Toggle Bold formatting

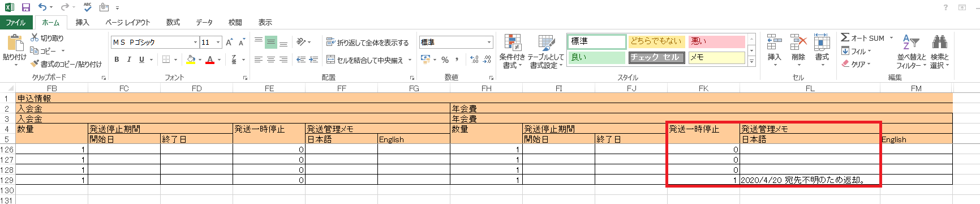pyautogui.click(x=117, y=59)
